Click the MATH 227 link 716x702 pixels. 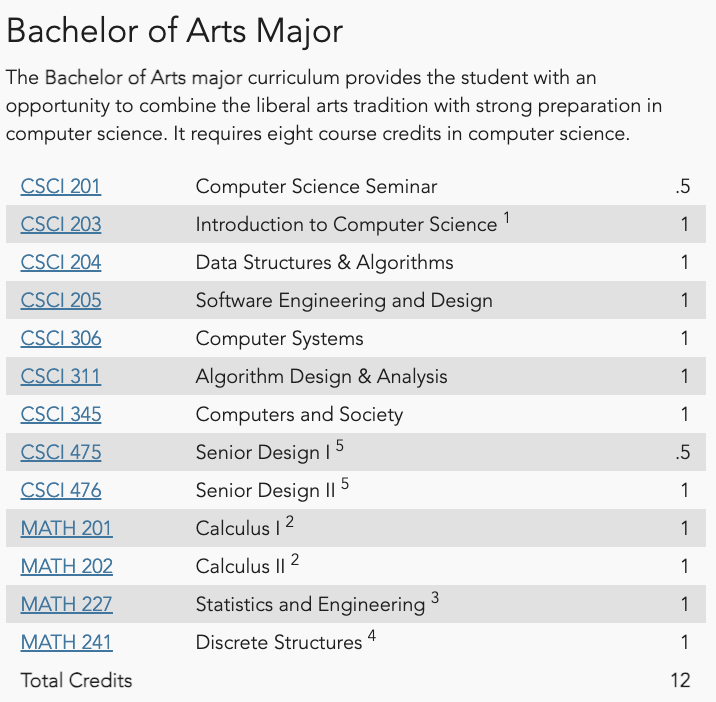[x=67, y=604]
